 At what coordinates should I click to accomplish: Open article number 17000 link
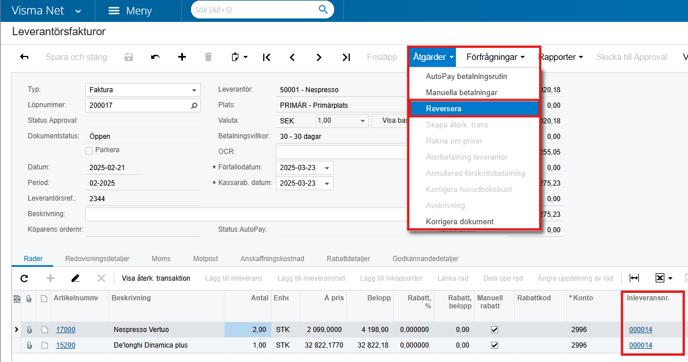coord(65,330)
